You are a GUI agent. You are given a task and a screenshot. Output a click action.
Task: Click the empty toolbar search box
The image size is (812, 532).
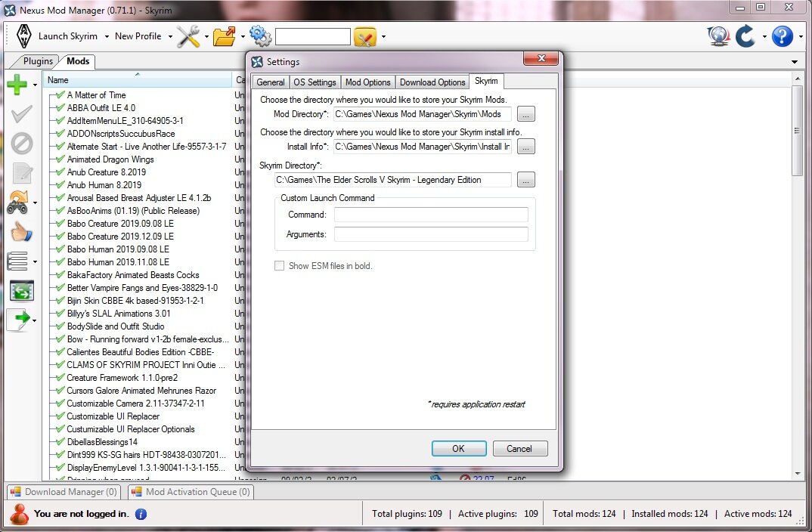pos(313,37)
